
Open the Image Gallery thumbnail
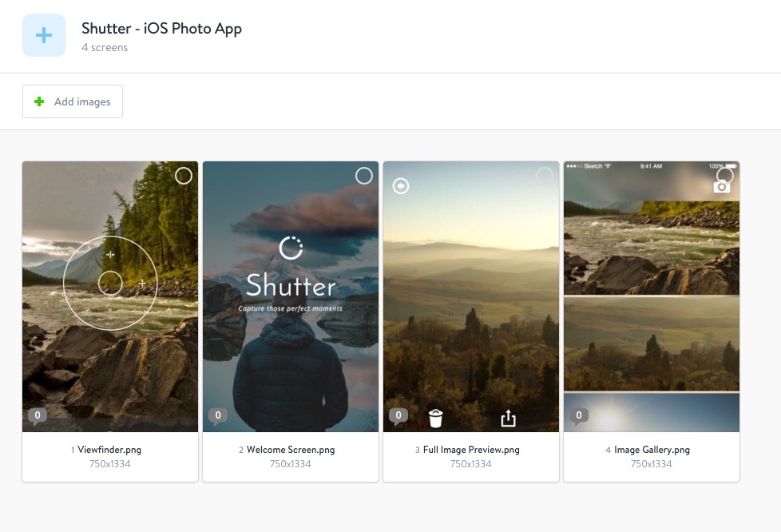click(x=652, y=320)
